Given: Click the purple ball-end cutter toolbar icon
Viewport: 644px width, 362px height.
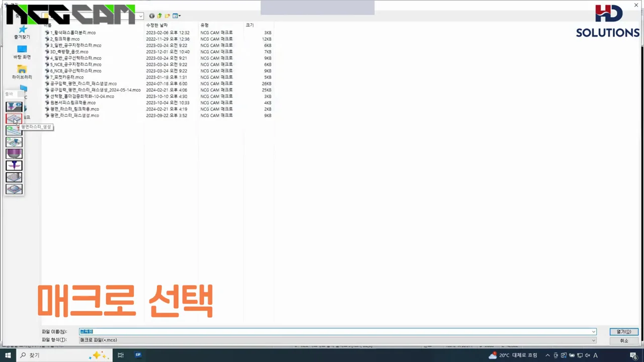Looking at the screenshot, I should 14,153.
